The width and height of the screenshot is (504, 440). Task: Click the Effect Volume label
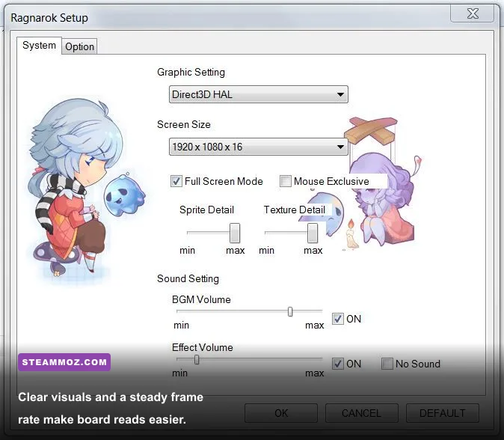(203, 347)
